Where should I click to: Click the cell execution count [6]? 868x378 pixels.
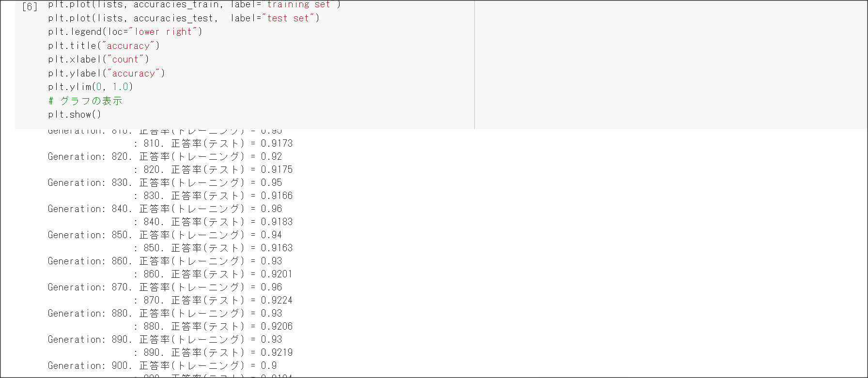pyautogui.click(x=30, y=7)
